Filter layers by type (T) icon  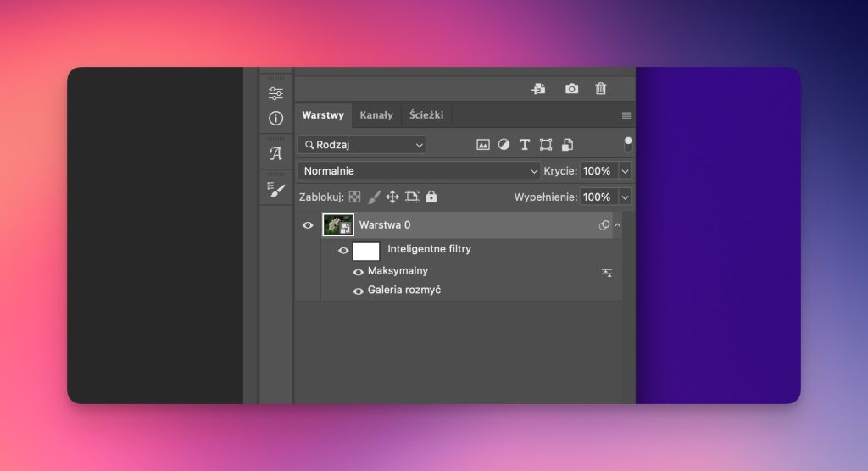pyautogui.click(x=525, y=145)
